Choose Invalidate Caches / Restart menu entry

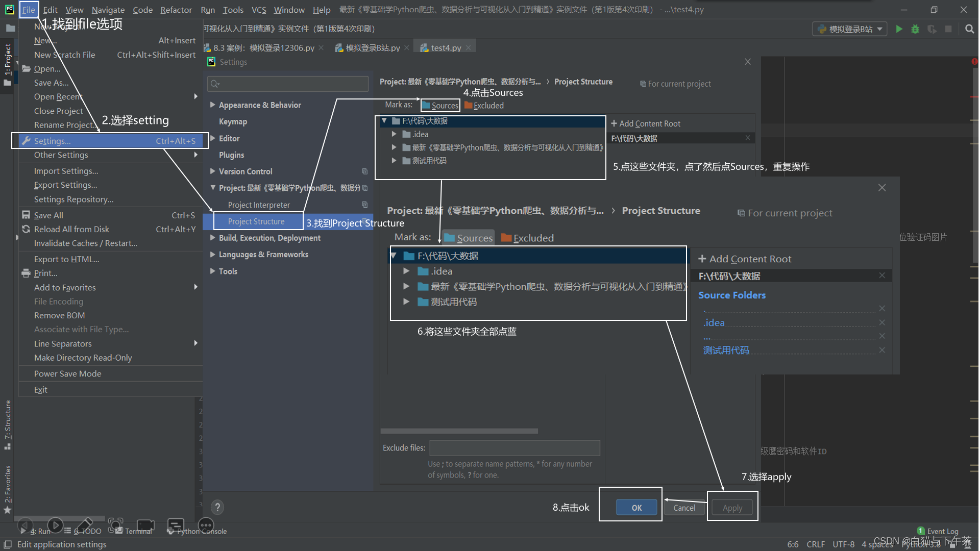click(x=86, y=243)
